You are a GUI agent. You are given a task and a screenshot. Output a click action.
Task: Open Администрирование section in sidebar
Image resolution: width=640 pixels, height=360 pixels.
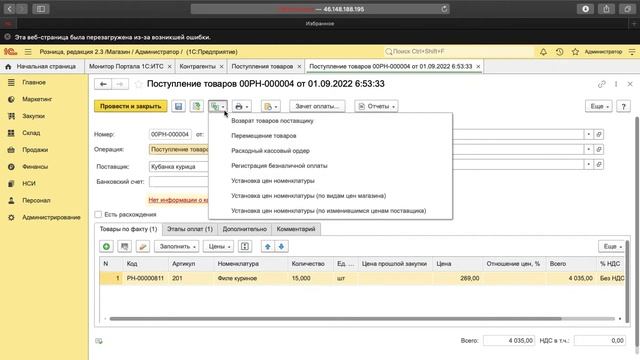point(51,218)
